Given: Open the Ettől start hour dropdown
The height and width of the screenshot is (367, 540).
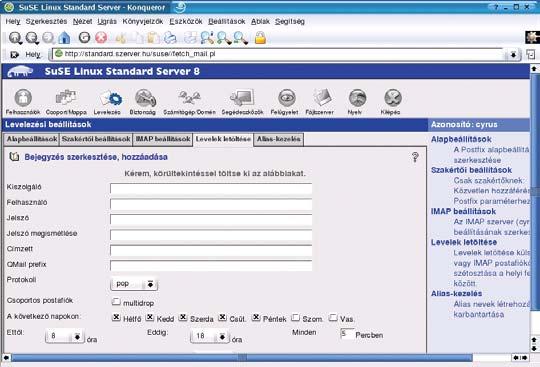Looking at the screenshot, I should 65,336.
